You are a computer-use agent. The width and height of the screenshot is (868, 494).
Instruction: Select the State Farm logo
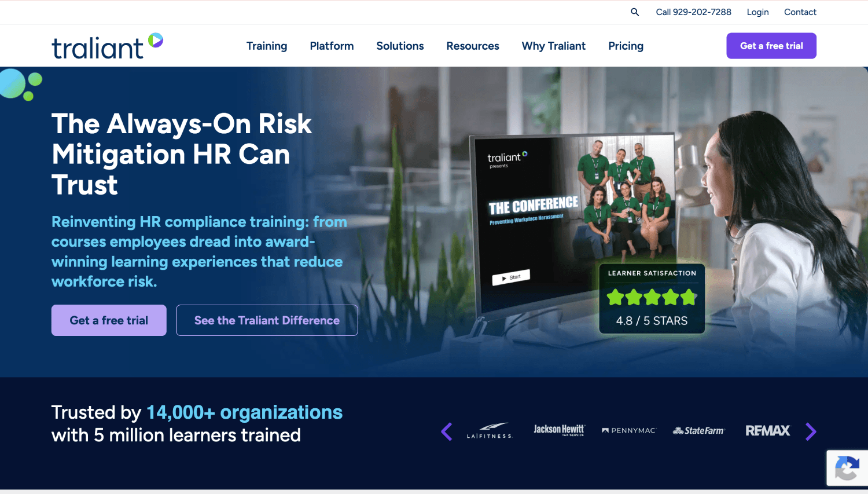(x=698, y=431)
